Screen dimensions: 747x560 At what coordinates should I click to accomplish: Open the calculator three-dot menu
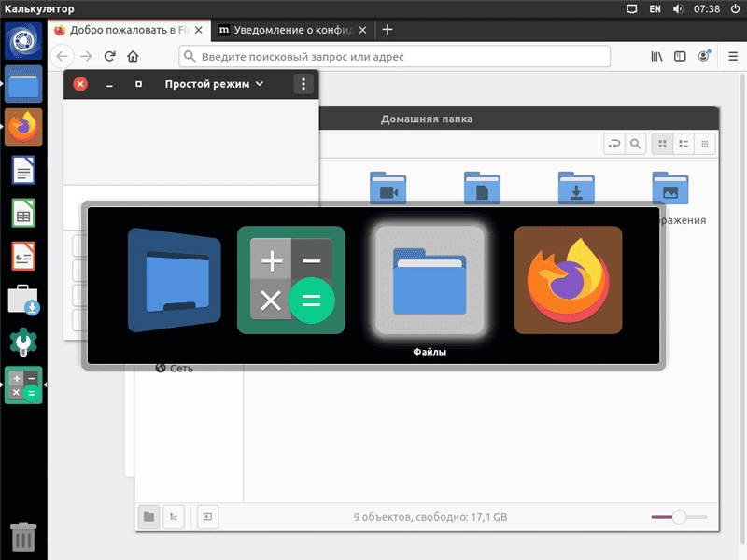tap(303, 84)
